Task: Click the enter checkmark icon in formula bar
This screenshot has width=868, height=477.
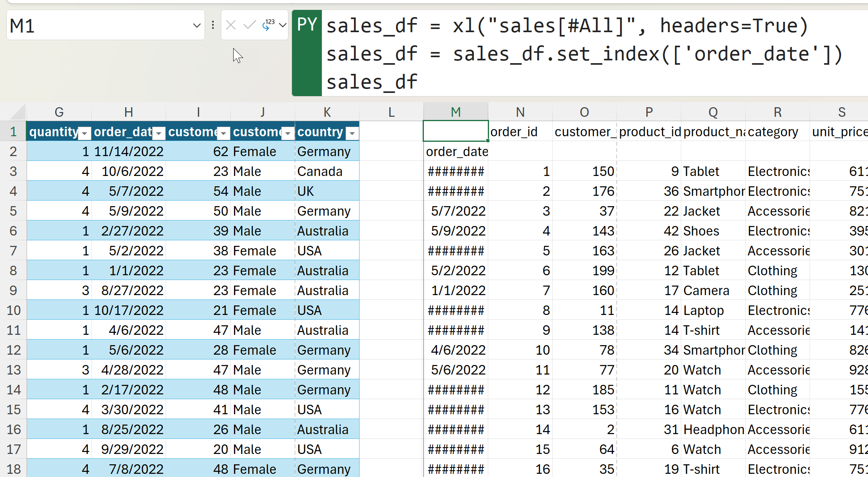Action: pos(249,25)
